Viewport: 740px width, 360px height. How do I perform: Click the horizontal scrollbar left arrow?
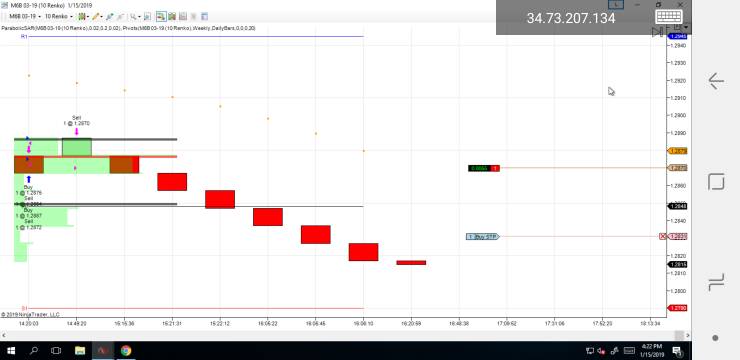[4, 335]
